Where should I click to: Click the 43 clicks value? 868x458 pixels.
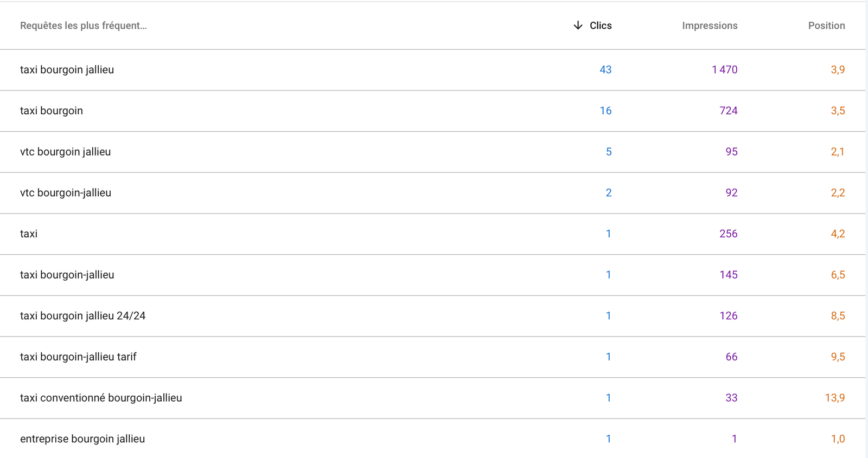605,70
